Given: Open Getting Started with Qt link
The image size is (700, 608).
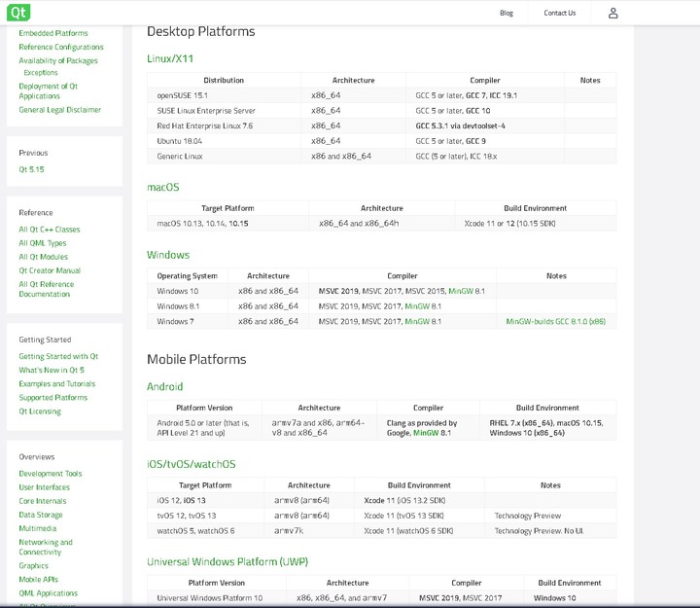Looking at the screenshot, I should (x=58, y=356).
